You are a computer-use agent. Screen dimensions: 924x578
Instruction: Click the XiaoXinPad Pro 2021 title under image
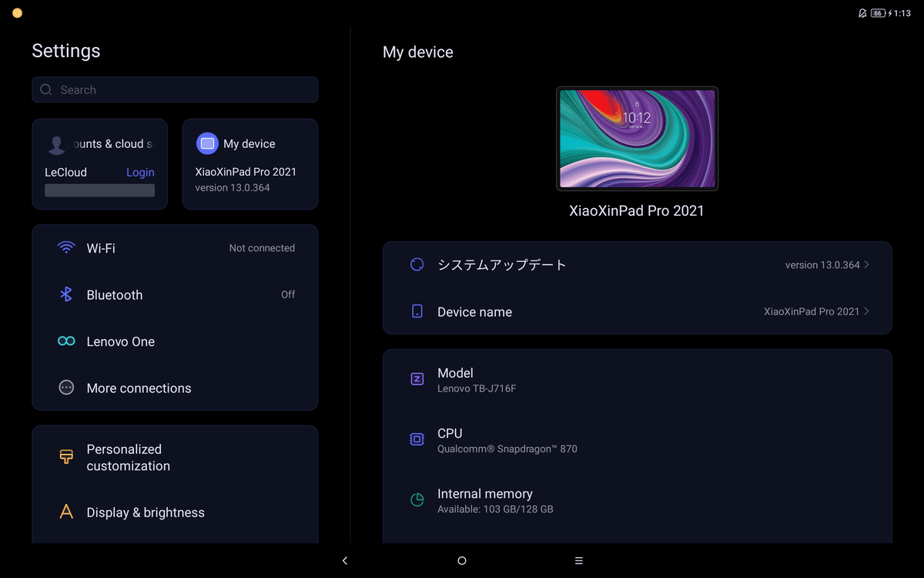[x=637, y=210]
